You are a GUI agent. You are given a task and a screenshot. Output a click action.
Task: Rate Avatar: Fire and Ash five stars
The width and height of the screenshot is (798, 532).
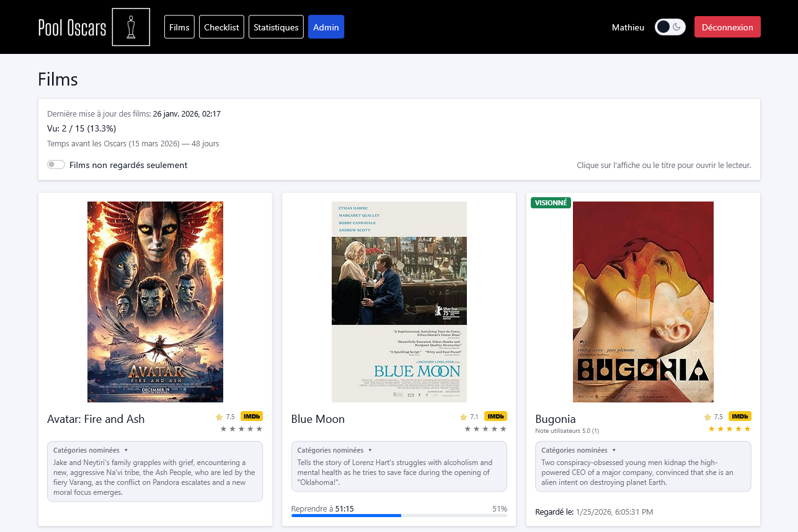click(x=259, y=429)
